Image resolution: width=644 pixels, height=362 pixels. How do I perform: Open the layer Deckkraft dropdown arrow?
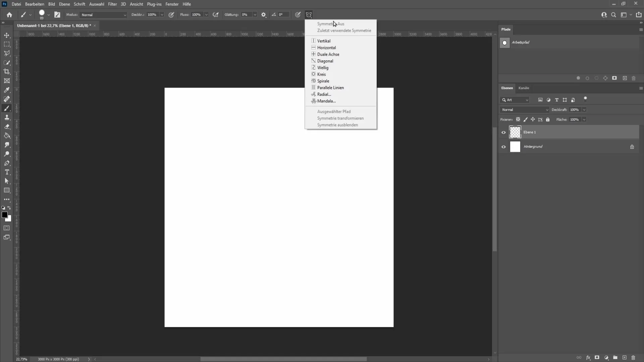pos(584,110)
